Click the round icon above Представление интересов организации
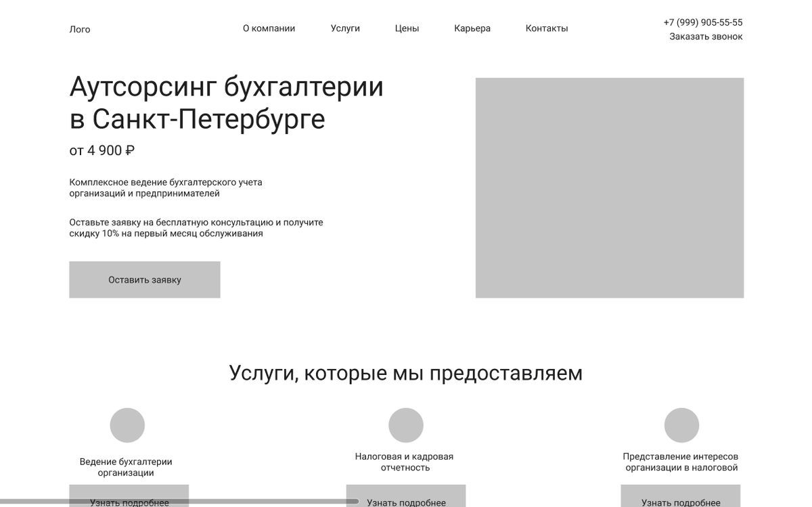This screenshot has height=507, width=812. click(681, 425)
